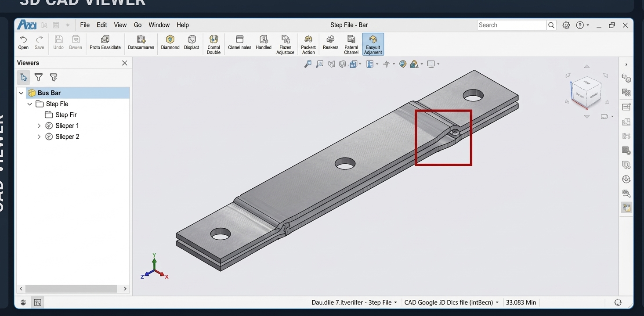
Task: Click the circular target icon in right sidebar
Action: pyautogui.click(x=626, y=179)
